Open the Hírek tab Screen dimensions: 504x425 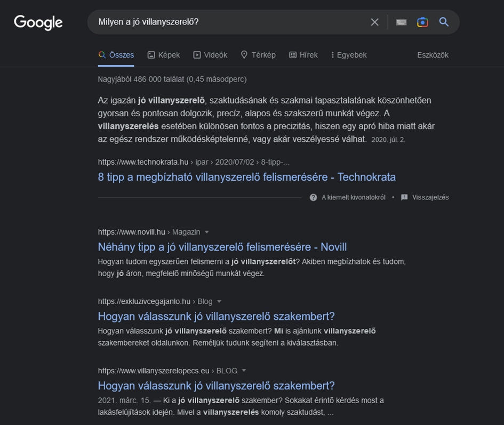point(303,55)
